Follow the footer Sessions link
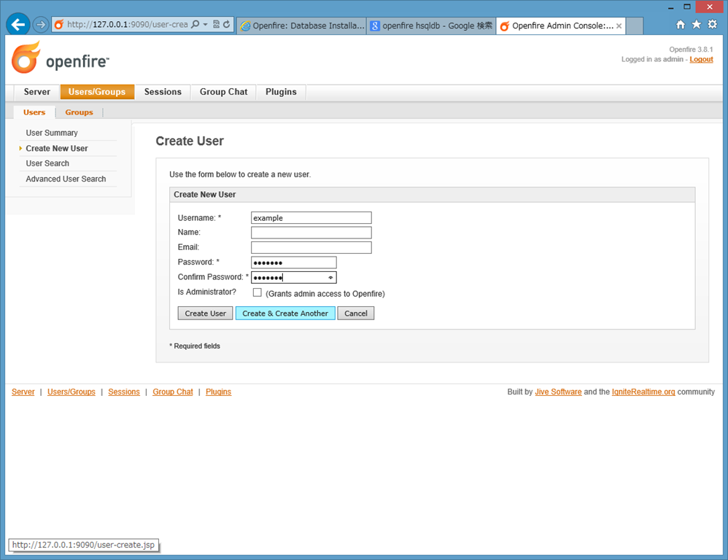Viewport: 728px width, 560px height. click(124, 392)
